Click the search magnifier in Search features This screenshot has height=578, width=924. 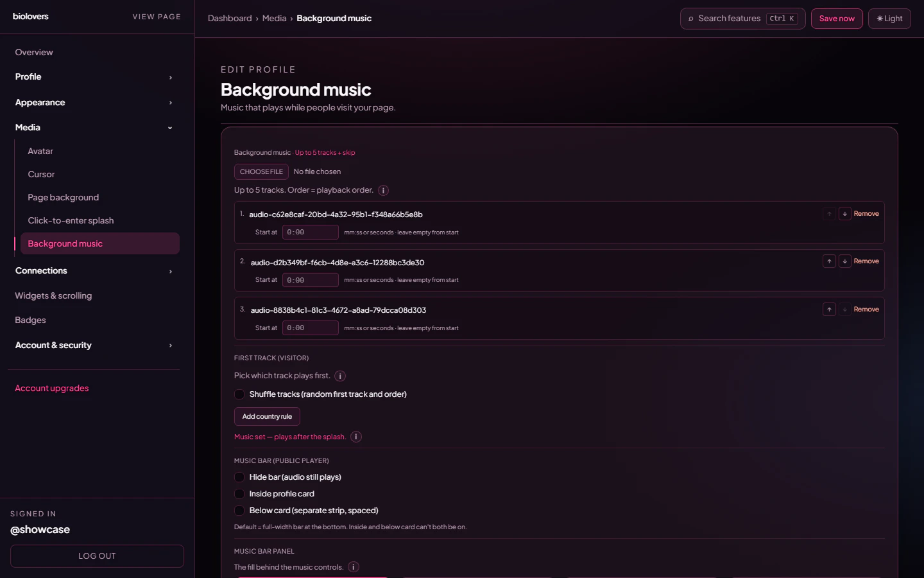tap(691, 19)
